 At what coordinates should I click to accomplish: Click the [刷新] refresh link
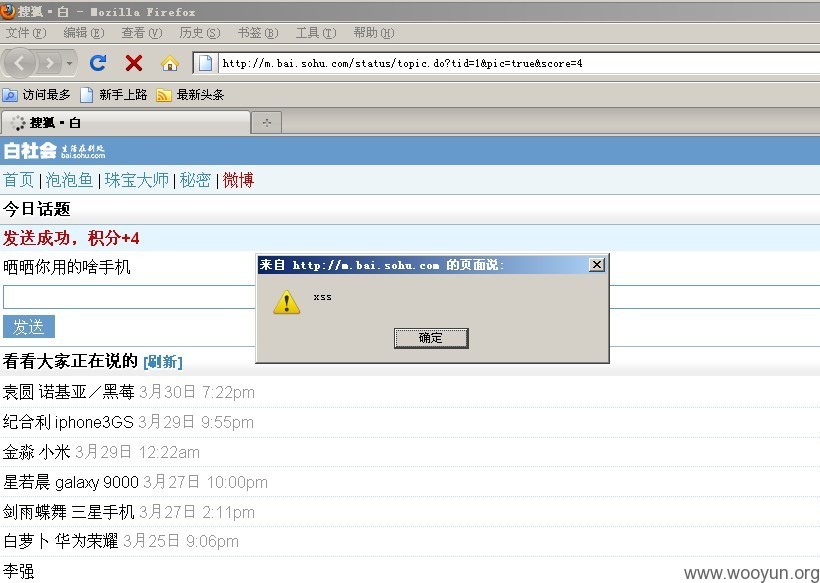[x=163, y=362]
